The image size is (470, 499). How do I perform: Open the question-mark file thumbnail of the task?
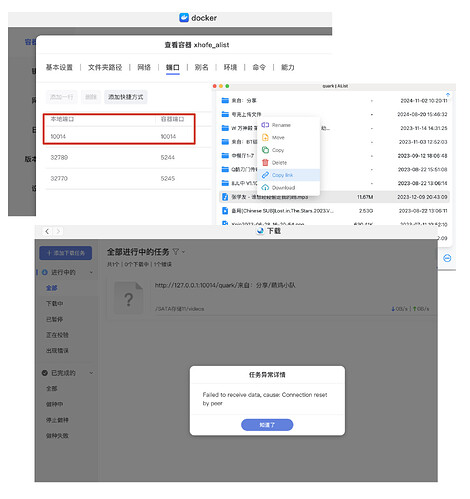click(128, 298)
